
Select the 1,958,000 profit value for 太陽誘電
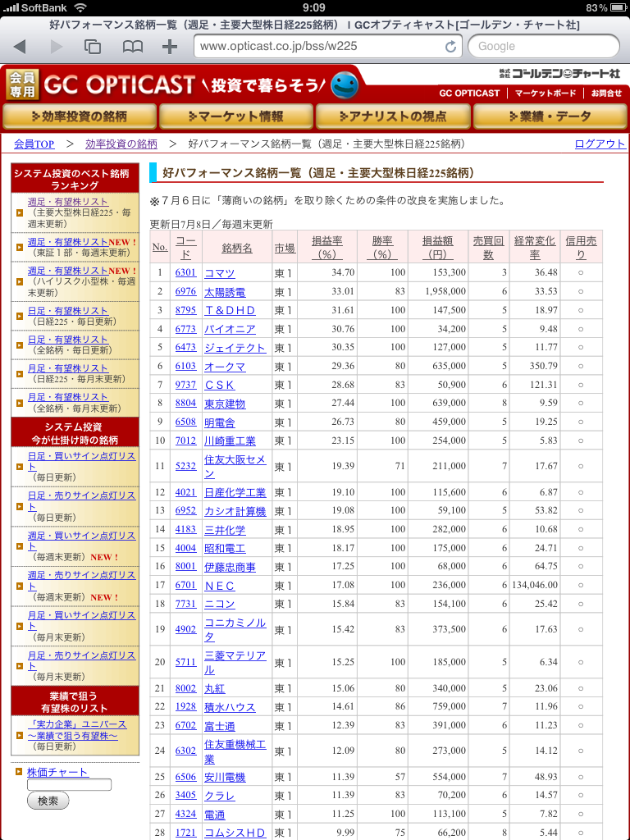coord(445,291)
